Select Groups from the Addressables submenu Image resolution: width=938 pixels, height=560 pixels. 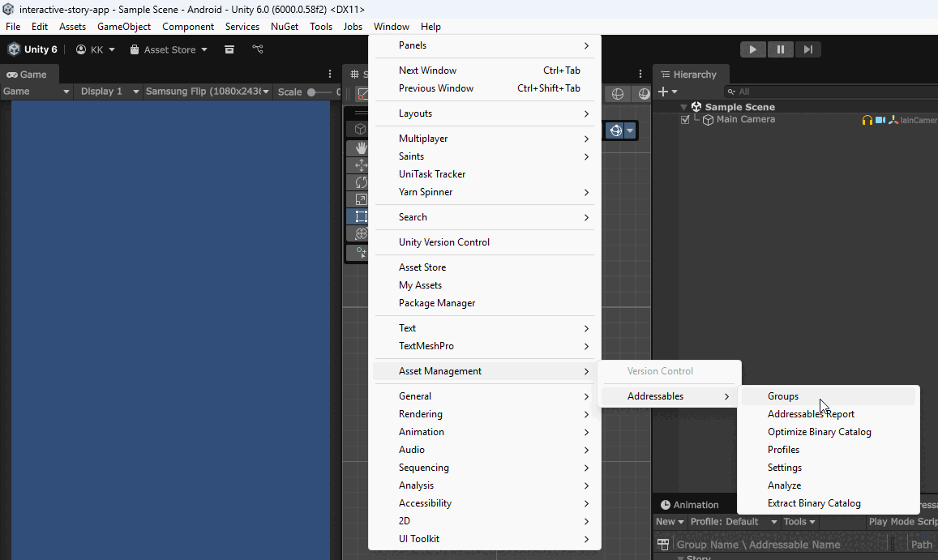coord(783,396)
